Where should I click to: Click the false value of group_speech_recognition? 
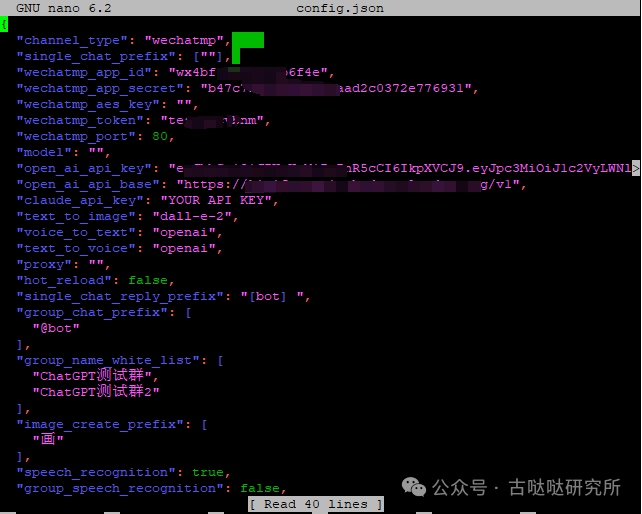260,488
